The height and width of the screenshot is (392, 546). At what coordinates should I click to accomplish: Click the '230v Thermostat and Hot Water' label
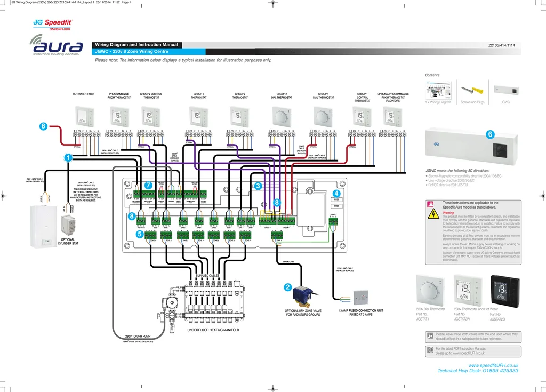coord(476,309)
